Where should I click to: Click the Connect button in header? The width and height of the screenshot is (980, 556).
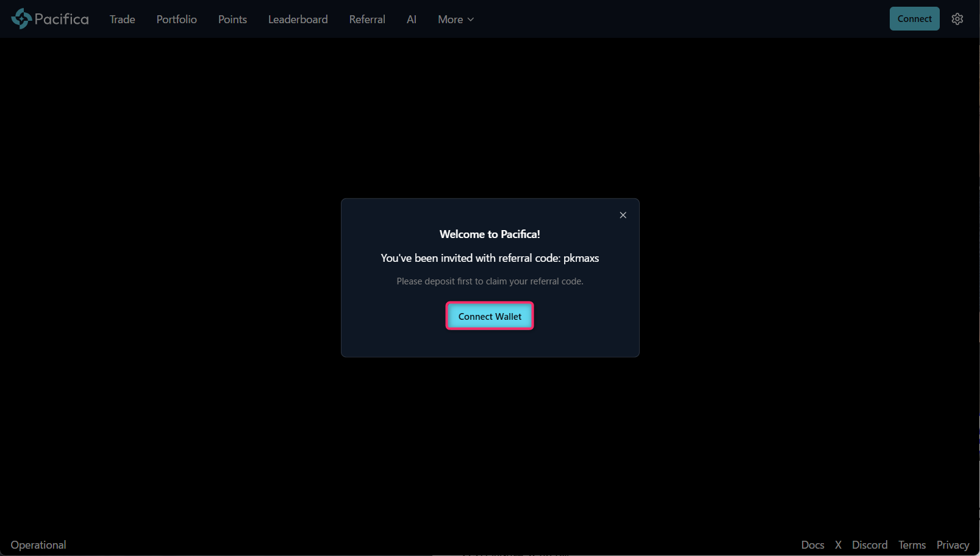[914, 18]
